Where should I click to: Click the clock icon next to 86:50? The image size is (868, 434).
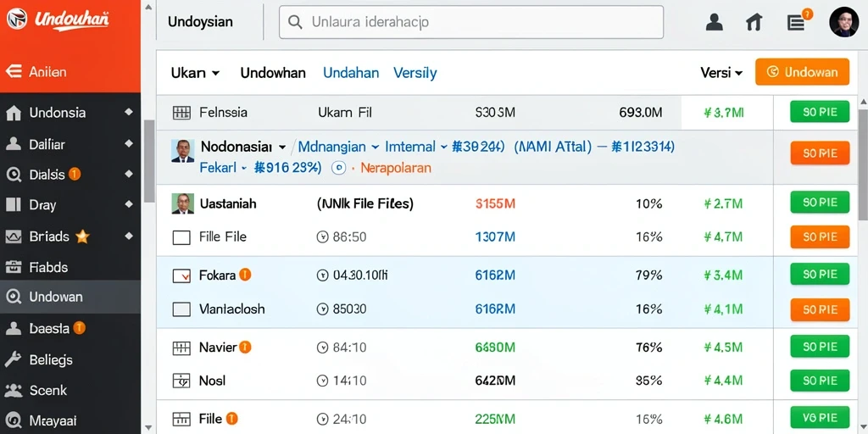coord(322,237)
